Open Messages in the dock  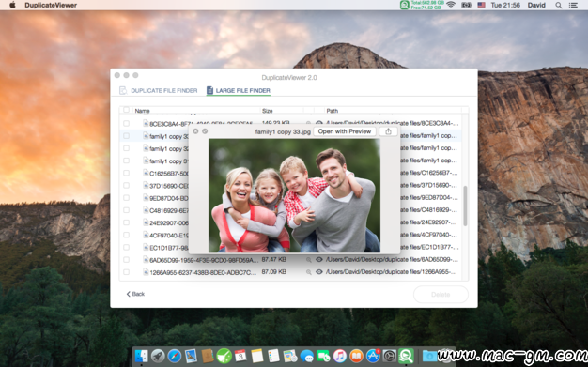pos(307,356)
